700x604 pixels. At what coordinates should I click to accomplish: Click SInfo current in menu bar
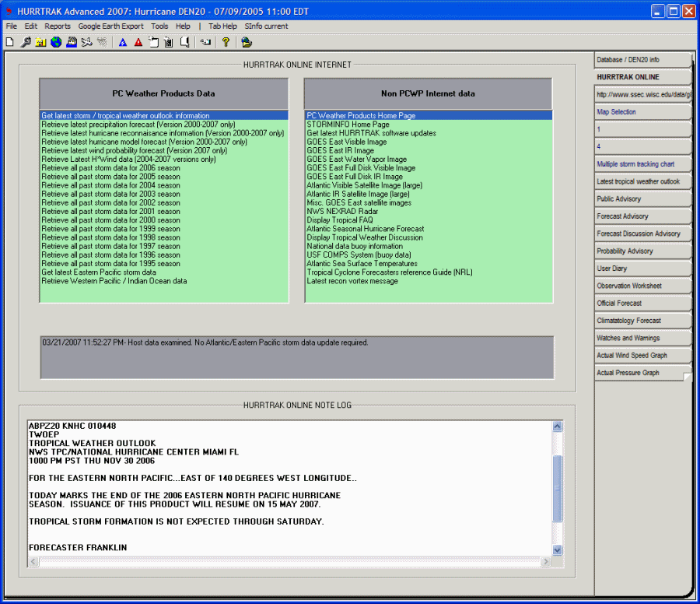(266, 26)
